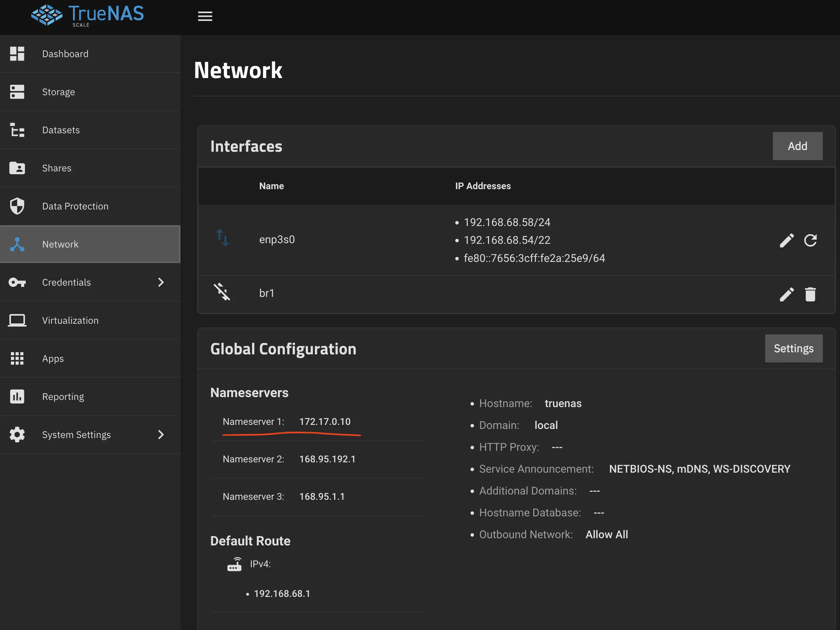This screenshot has width=840, height=630.
Task: Select Network in the navigation menu
Action: (x=61, y=244)
